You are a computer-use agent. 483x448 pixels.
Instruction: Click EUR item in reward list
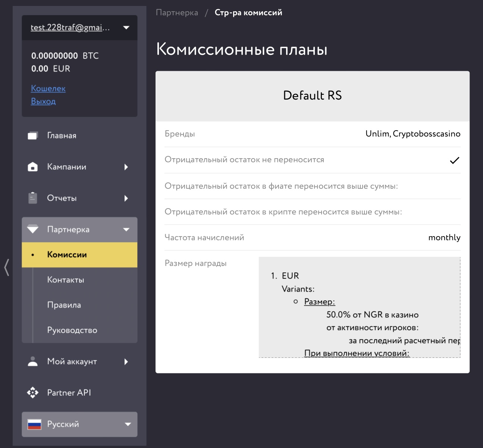(290, 276)
